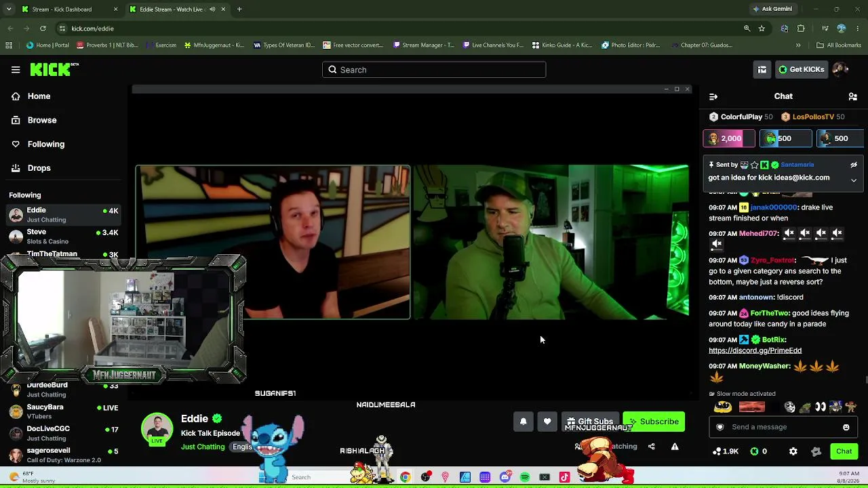Click the Send a message field
Viewport: 868px width, 488px height.
pyautogui.click(x=783, y=427)
